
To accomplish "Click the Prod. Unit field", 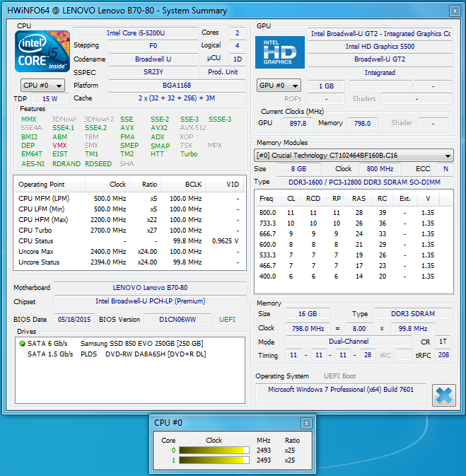I will 223,72.
